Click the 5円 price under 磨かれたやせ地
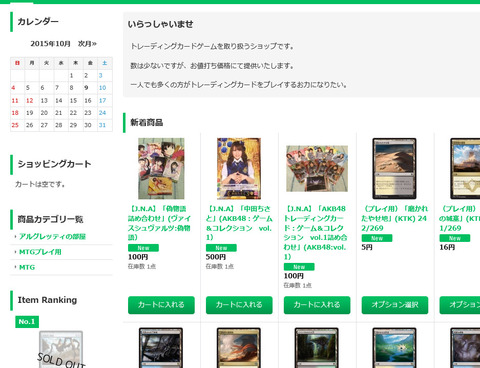The image size is (480, 368). 367,247
